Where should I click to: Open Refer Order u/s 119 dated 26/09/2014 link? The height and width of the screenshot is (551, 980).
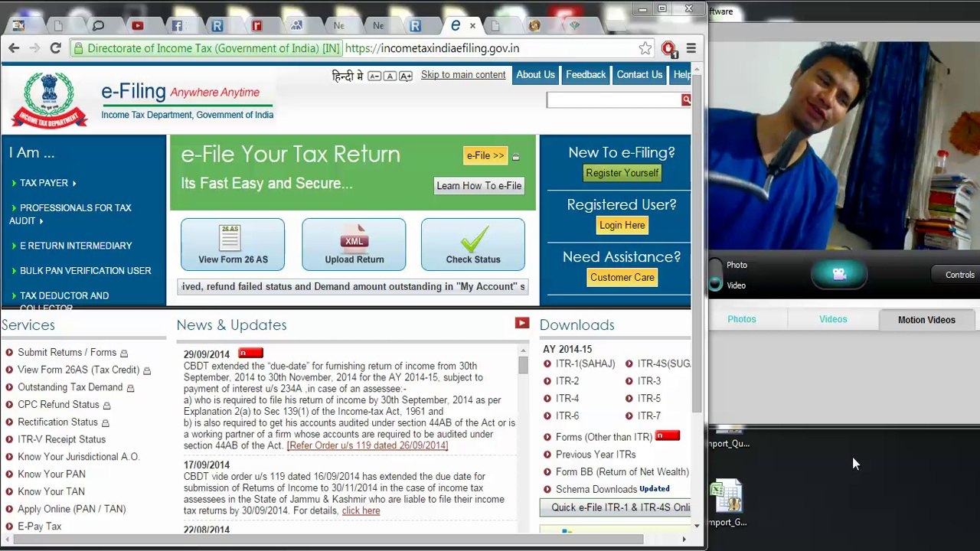click(x=367, y=445)
